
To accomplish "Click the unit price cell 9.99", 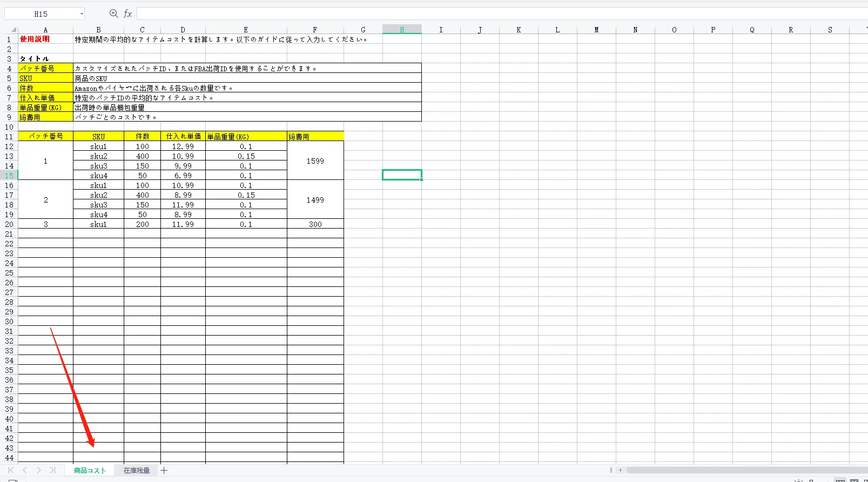I will click(x=183, y=166).
